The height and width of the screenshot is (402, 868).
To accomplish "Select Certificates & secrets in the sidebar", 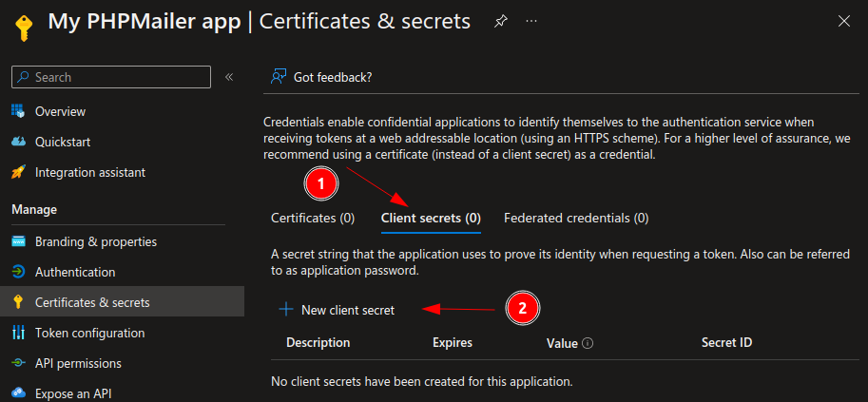I will pyautogui.click(x=122, y=302).
